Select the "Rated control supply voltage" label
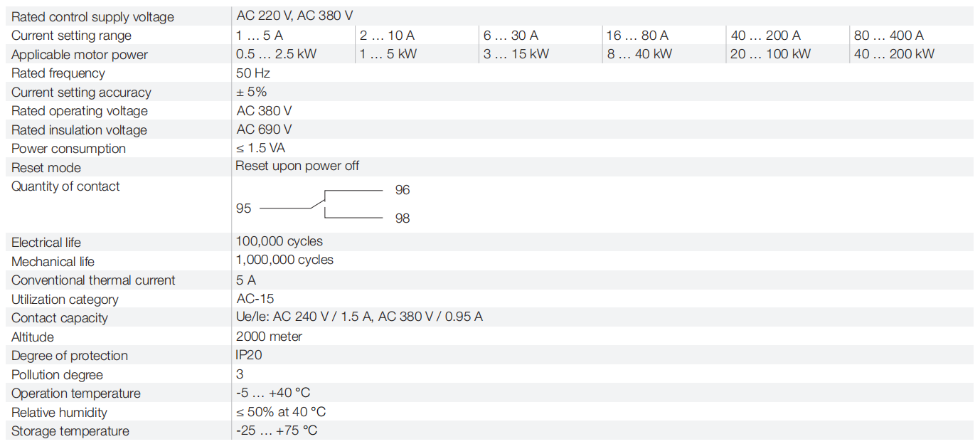The height and width of the screenshot is (444, 980). coord(92,17)
